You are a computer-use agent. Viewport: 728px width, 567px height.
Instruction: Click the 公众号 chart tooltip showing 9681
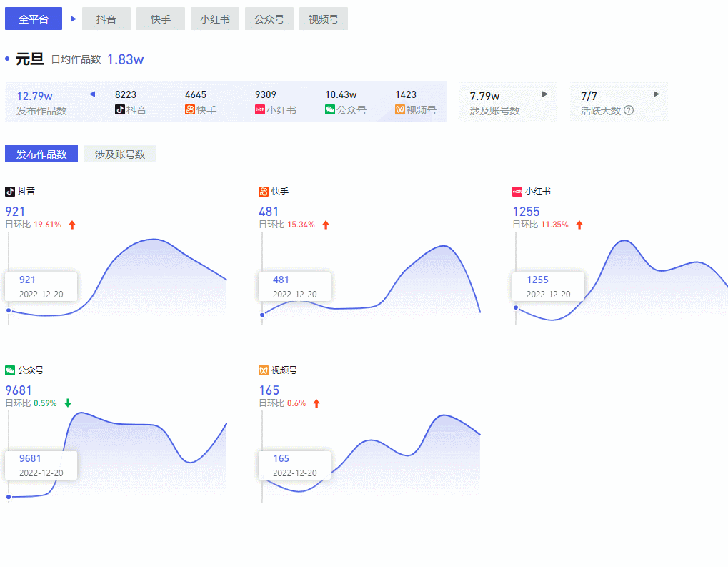[x=41, y=465]
